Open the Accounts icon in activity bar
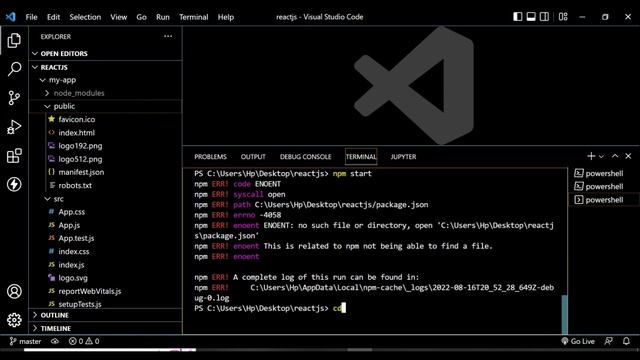The height and width of the screenshot is (360, 640). pyautogui.click(x=14, y=291)
